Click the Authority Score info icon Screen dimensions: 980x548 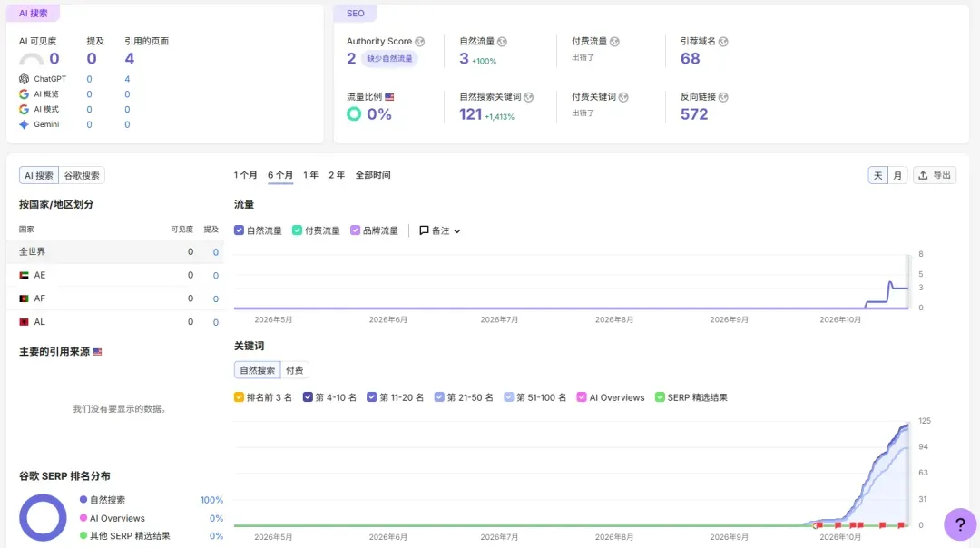[x=420, y=41]
